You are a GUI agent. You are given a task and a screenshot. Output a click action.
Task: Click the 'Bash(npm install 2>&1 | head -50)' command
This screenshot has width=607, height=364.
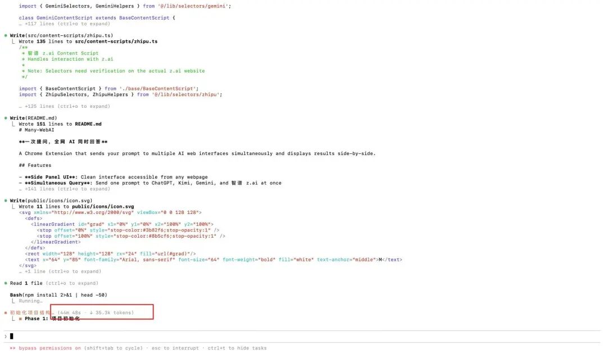point(59,295)
